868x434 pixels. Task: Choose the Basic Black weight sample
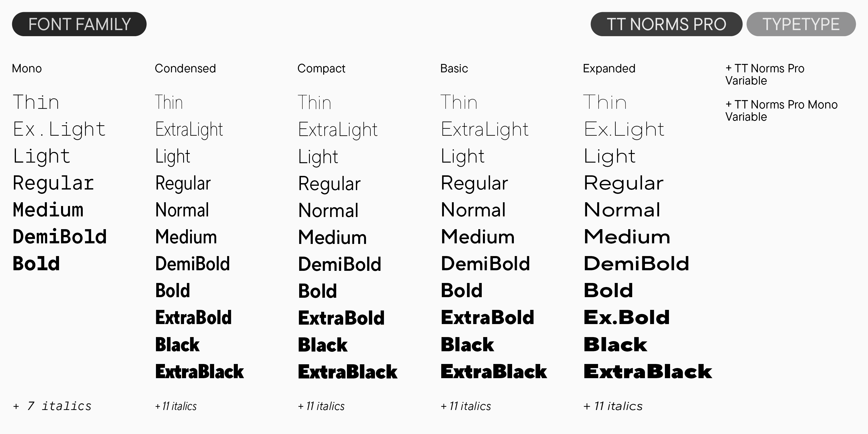click(467, 344)
